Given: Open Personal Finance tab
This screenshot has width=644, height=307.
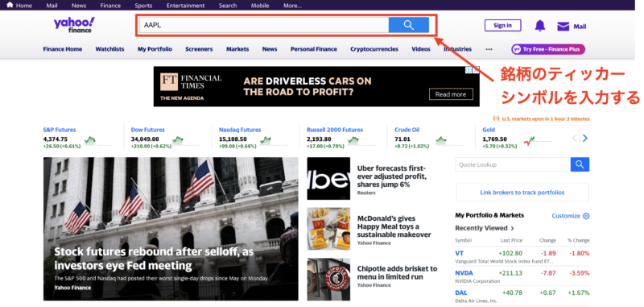Looking at the screenshot, I should pyautogui.click(x=314, y=49).
